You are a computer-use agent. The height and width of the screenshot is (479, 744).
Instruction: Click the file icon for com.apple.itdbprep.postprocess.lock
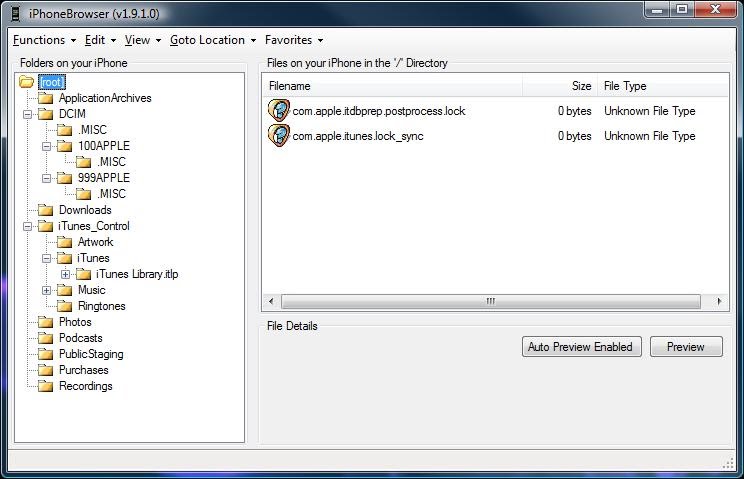tap(279, 111)
